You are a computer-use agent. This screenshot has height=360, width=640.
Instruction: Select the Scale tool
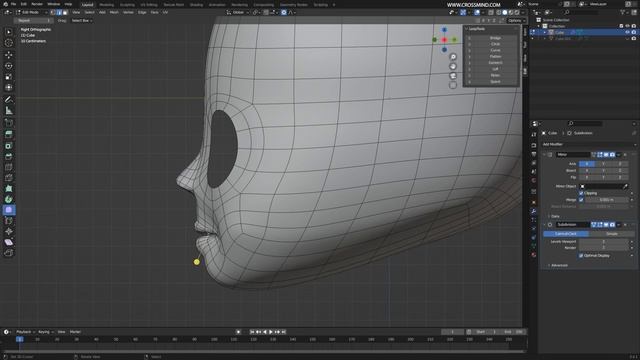[9, 77]
